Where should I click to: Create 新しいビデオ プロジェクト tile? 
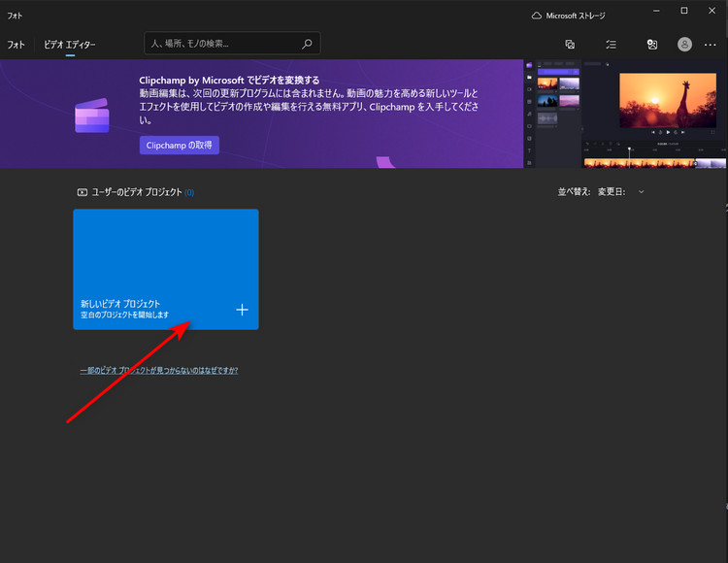click(x=166, y=269)
